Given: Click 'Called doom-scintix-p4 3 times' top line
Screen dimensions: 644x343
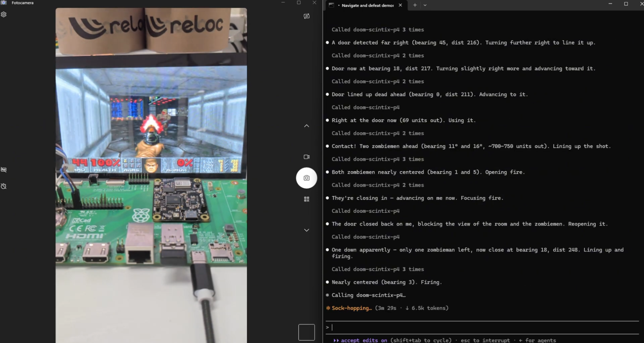Looking at the screenshot, I should click(x=378, y=29).
